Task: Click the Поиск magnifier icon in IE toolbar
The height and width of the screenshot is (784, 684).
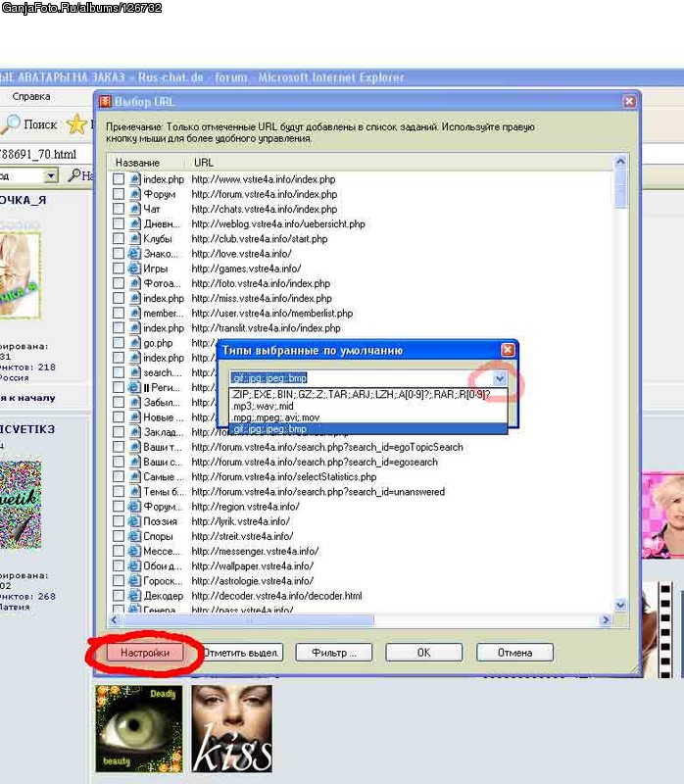Action: pyautogui.click(x=10, y=124)
